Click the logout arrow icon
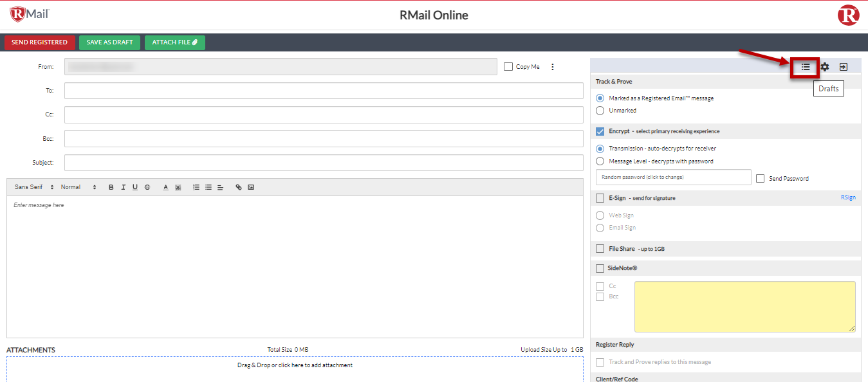The height and width of the screenshot is (382, 868). click(x=843, y=67)
